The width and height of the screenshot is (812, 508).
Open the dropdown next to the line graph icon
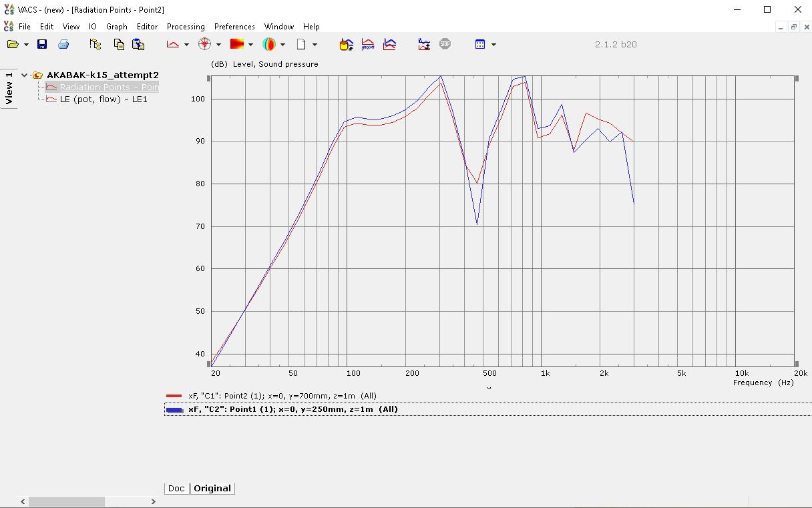coord(186,45)
